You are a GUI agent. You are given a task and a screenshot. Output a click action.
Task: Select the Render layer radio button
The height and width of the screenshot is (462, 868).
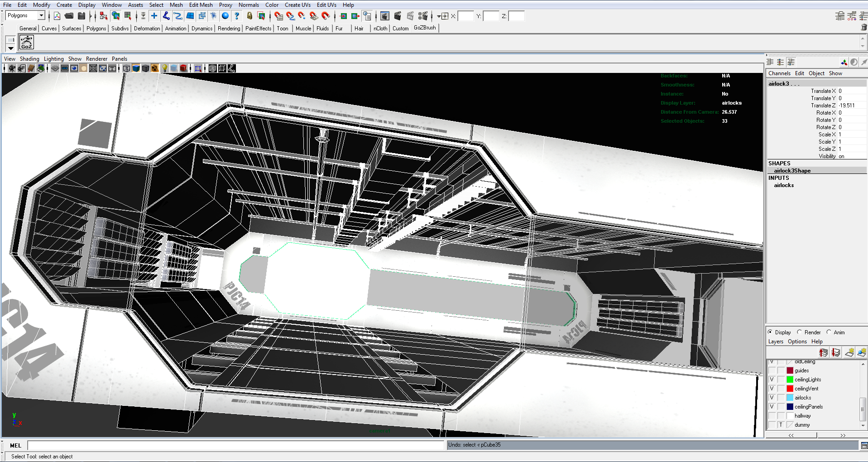coord(800,332)
